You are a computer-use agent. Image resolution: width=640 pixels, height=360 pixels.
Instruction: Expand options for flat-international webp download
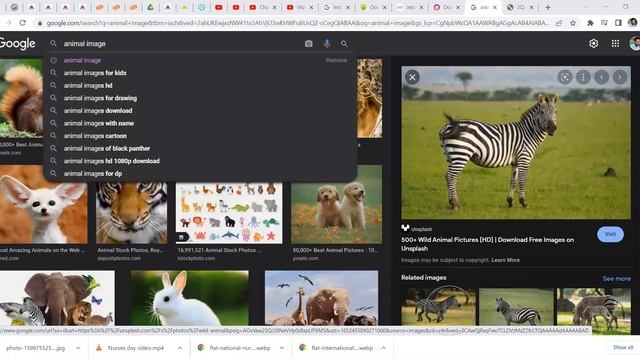383,348
